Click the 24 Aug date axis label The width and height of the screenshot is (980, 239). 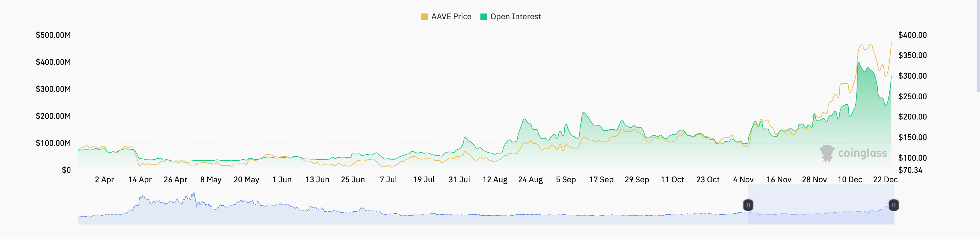coord(530,180)
